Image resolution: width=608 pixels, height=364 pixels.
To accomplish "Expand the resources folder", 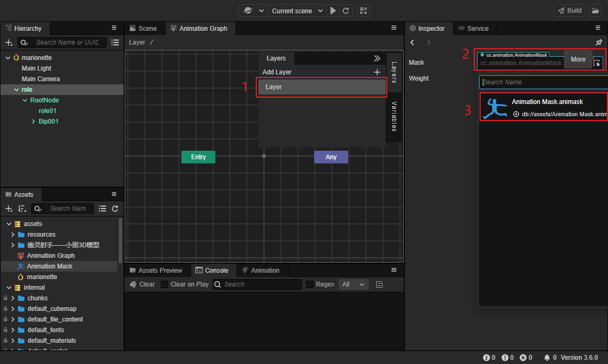I will (13, 235).
